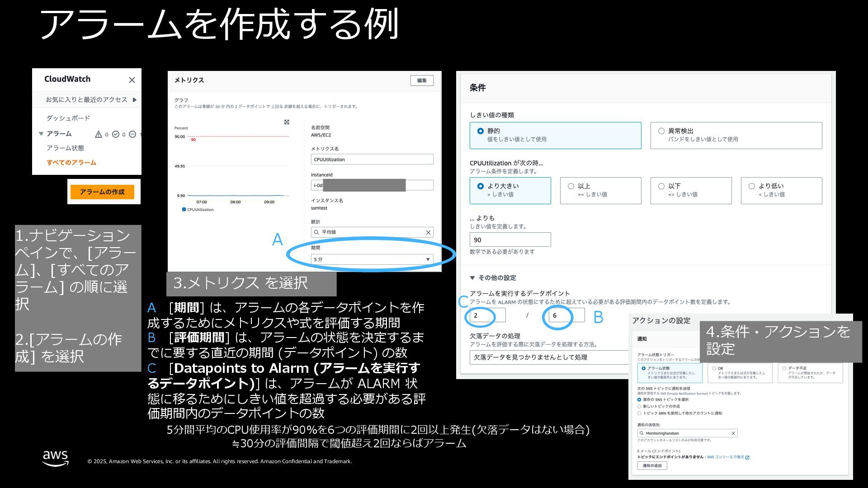
Task: Collapse the その他の設定 section
Action: tap(472, 278)
